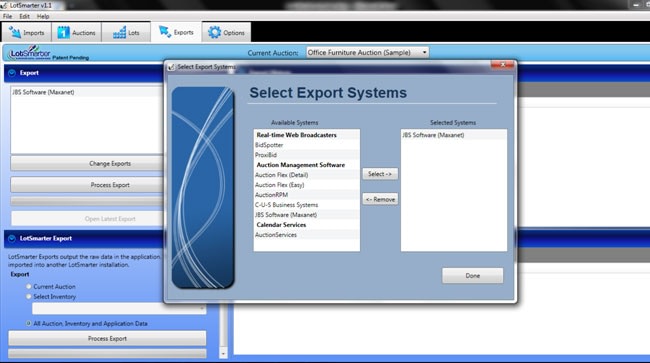Click the Imports toolbar icon
Image resolution: width=650 pixels, height=363 pixels.
[15, 32]
